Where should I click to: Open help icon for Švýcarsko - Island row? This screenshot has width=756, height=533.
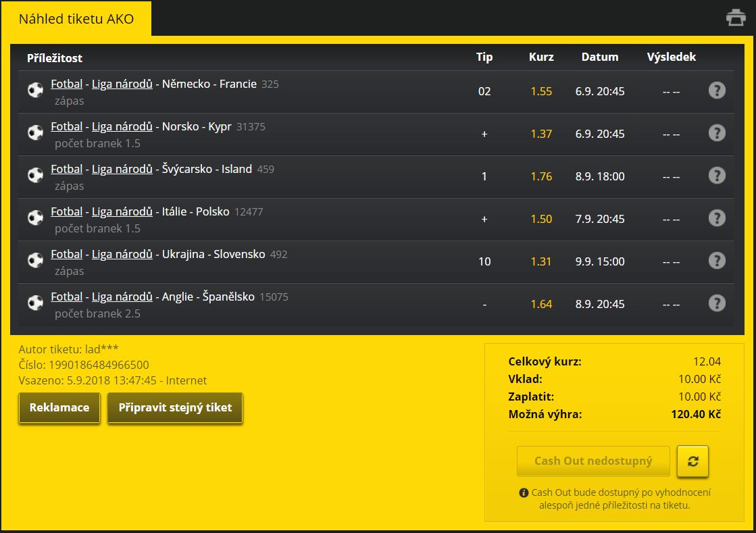[717, 176]
